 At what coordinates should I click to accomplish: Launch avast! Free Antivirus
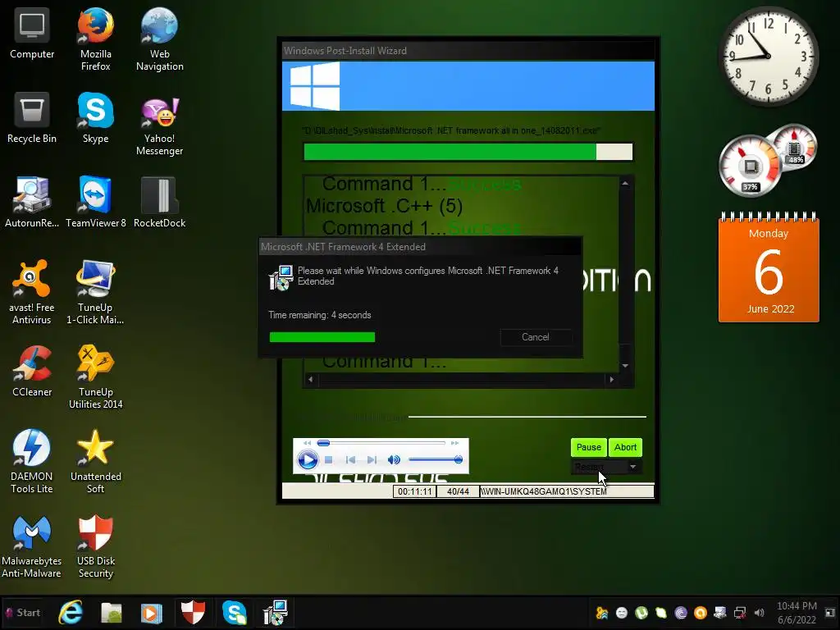coord(32,293)
